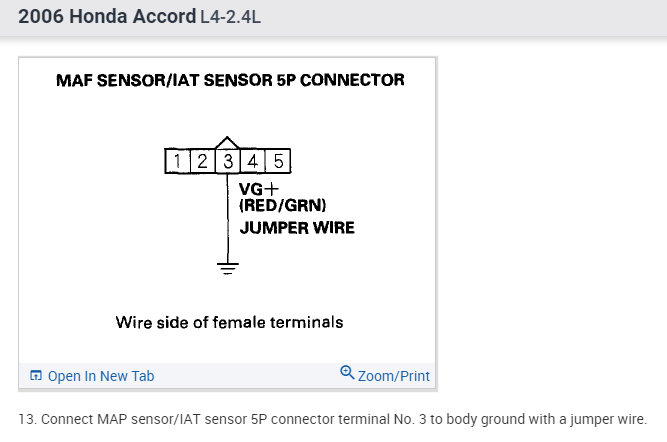Screen dimensions: 667x442
Task: Select terminal 3 in the connector diagram
Action: click(x=228, y=161)
